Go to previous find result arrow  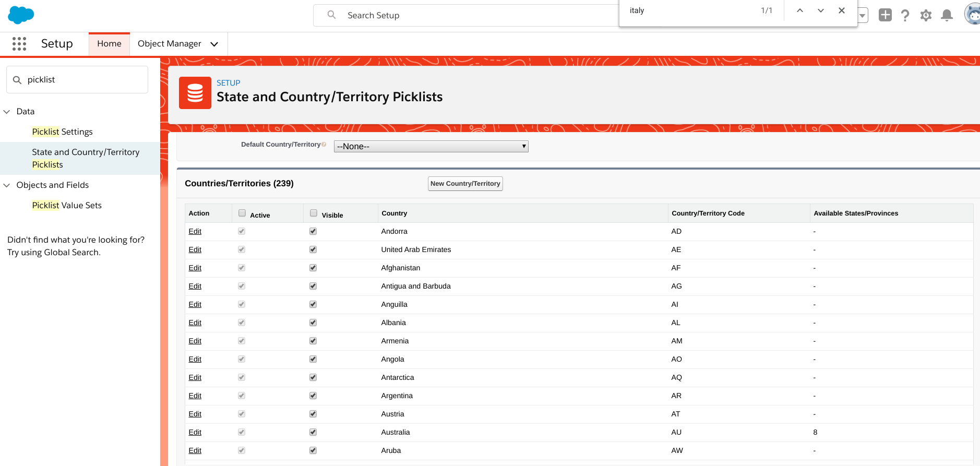[x=799, y=10]
